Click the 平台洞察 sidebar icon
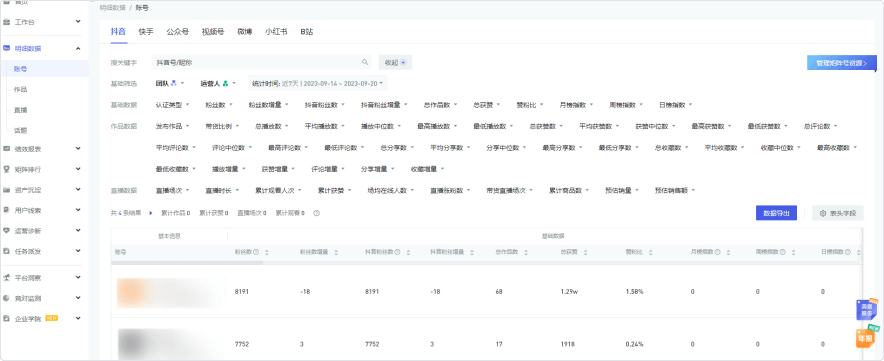The image size is (884, 361). (6, 278)
